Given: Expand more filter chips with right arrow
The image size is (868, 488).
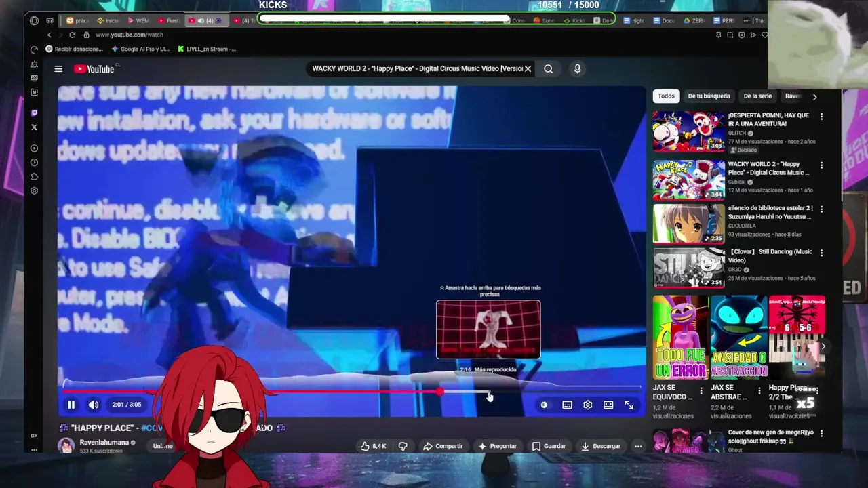Looking at the screenshot, I should (814, 96).
